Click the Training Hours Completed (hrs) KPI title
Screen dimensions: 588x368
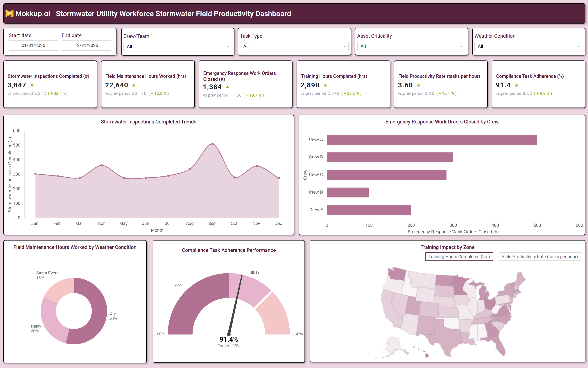(x=334, y=76)
